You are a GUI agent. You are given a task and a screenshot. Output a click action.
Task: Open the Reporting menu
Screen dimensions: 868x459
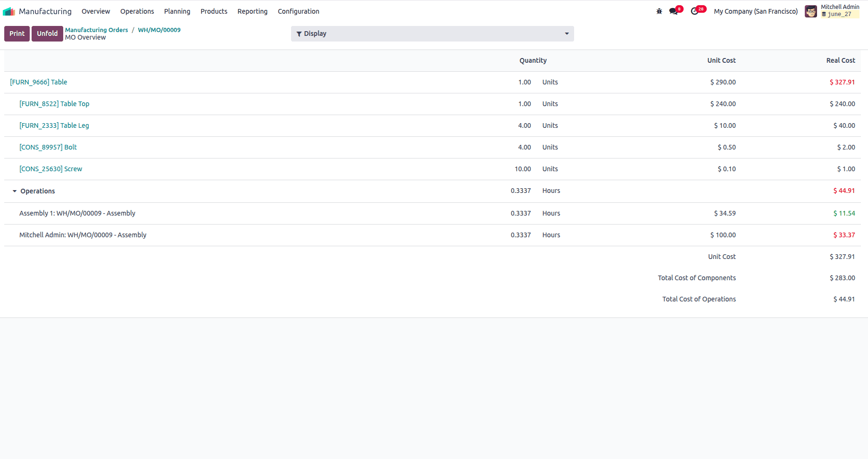coord(252,11)
